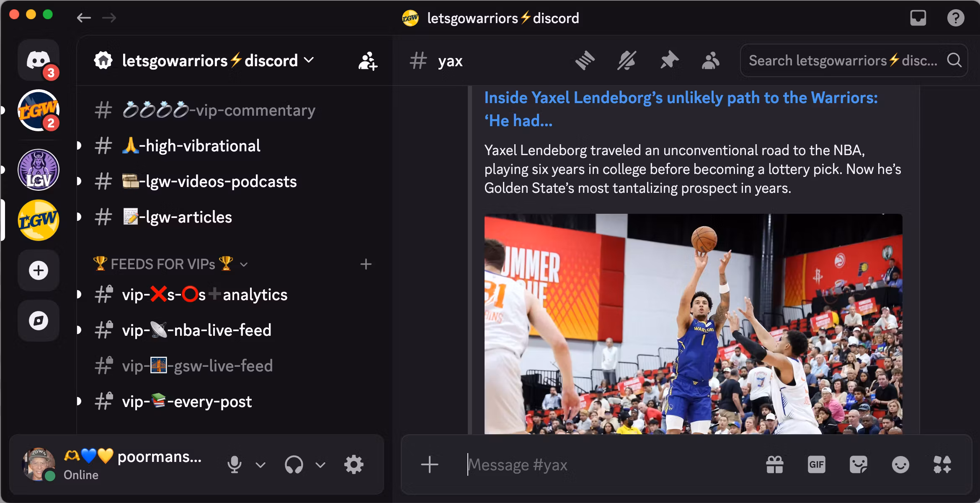The width and height of the screenshot is (980, 503).
Task: Go back with the left arrow
Action: pyautogui.click(x=84, y=18)
